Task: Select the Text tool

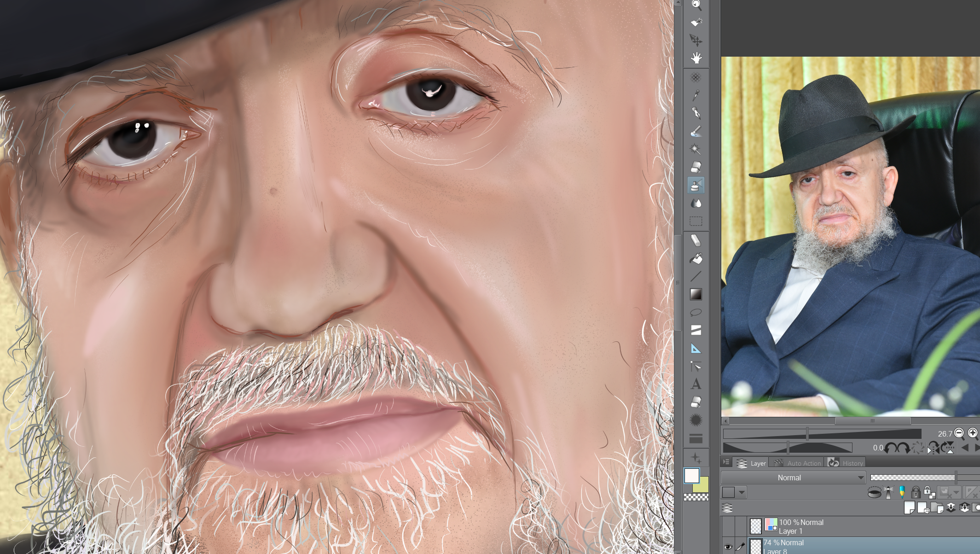Action: pos(696,384)
